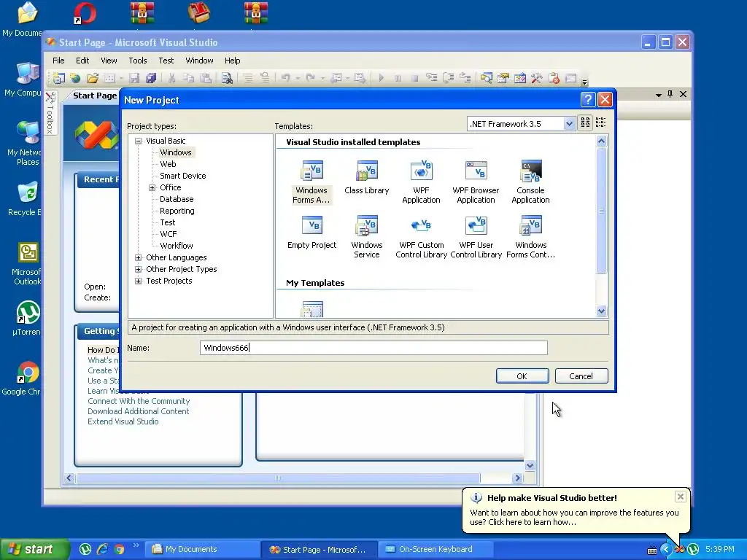Click the Microsoft Outlook desktop icon
Image resolution: width=747 pixels, height=560 pixels.
coord(26,264)
